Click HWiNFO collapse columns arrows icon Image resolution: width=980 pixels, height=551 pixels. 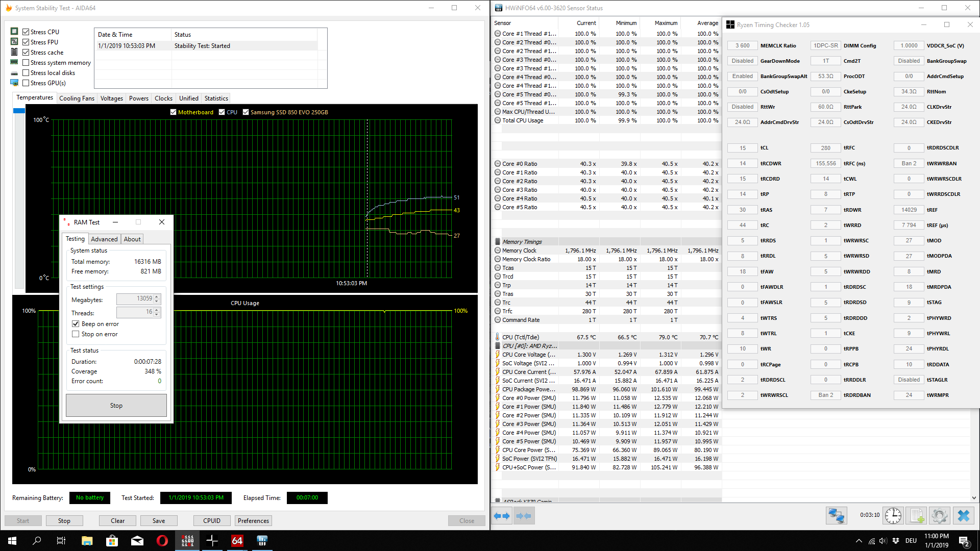pyautogui.click(x=524, y=516)
